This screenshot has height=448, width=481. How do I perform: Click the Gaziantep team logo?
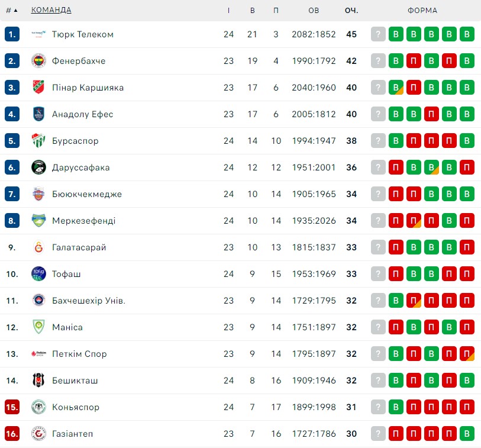pos(38,434)
